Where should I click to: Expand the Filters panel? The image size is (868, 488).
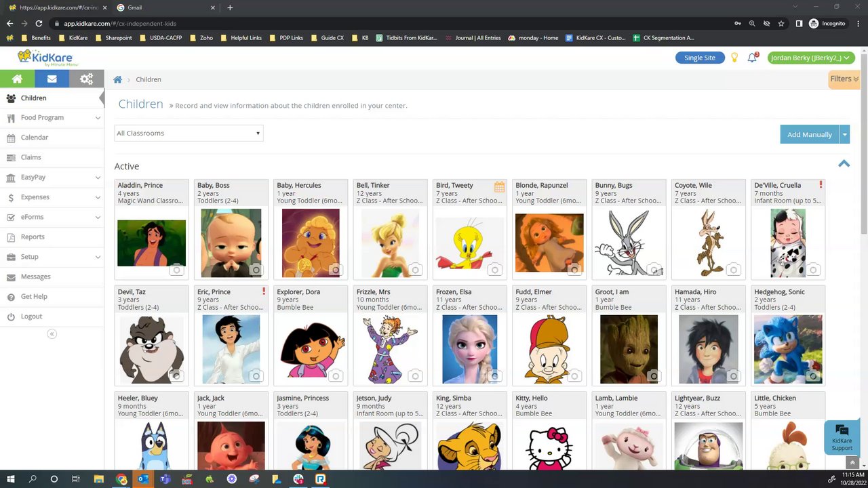pos(844,79)
